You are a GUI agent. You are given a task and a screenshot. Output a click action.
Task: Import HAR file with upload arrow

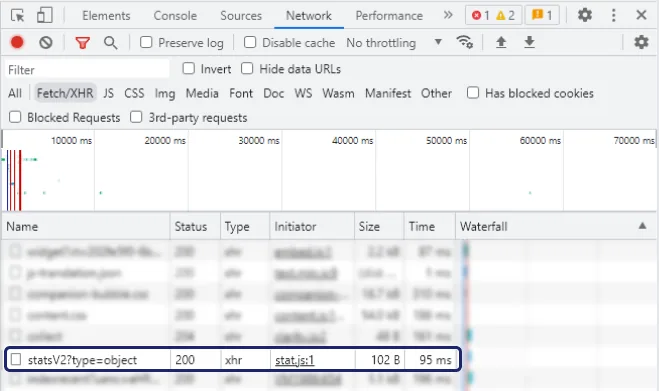[x=501, y=42]
